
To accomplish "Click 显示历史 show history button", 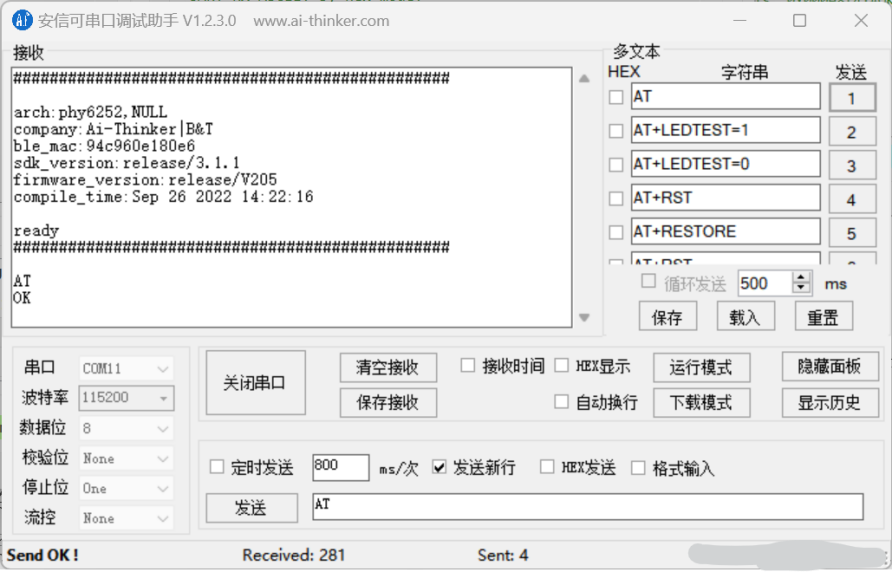I will 830,403.
